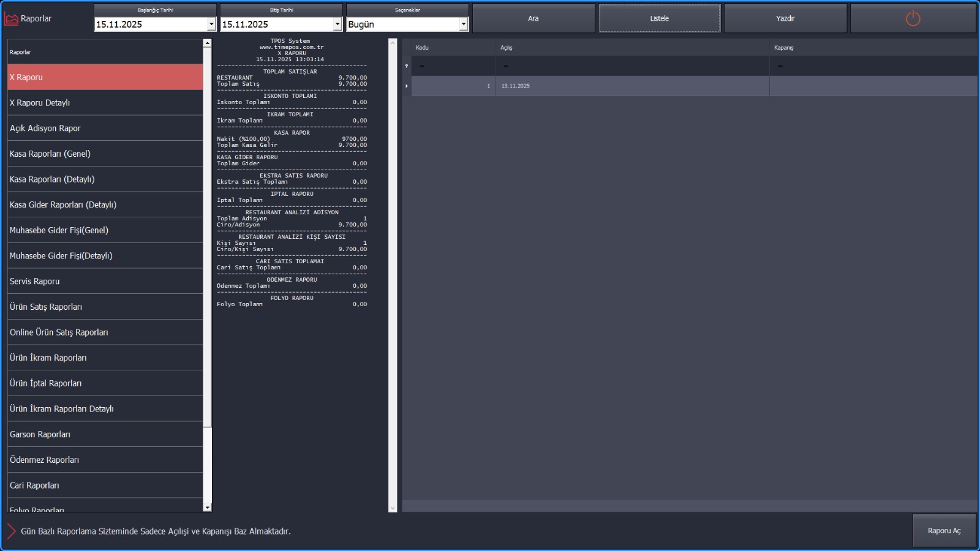Open the Bitiş Tarihi date dropdown

[x=337, y=24]
